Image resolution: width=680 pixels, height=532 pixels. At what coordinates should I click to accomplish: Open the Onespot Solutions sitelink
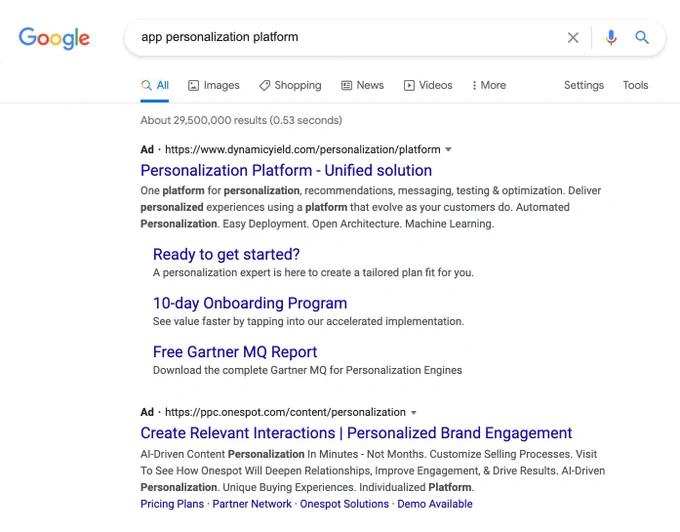344,504
